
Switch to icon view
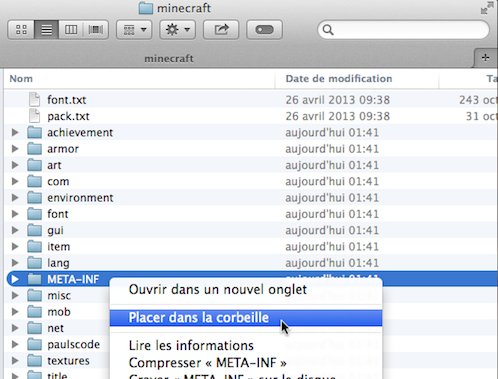tap(21, 30)
